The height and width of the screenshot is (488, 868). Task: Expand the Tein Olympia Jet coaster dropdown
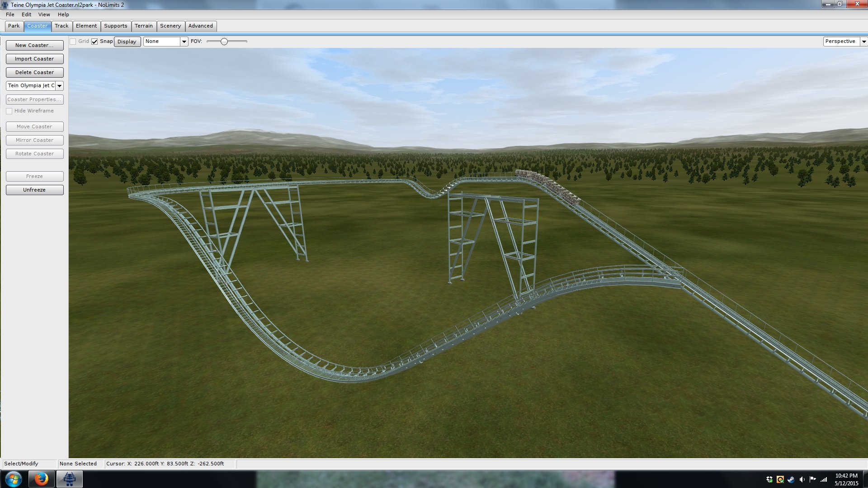click(59, 86)
